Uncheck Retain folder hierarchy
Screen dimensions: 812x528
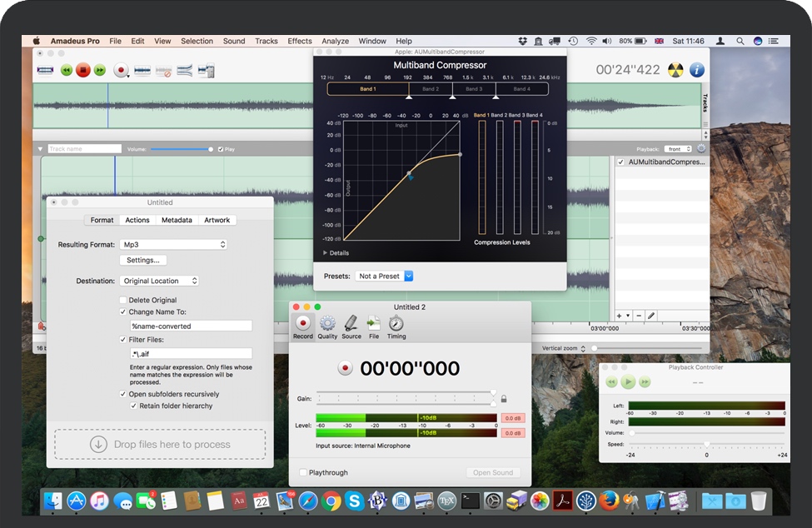coord(133,406)
